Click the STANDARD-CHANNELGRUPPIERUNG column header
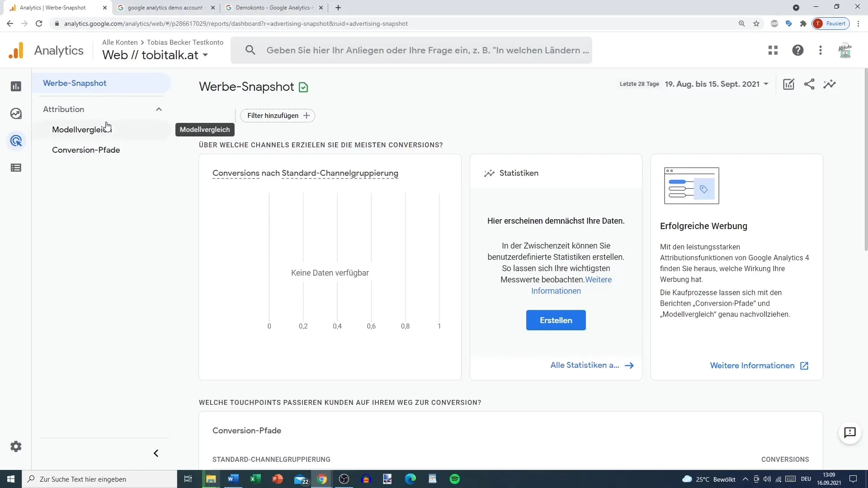868x488 pixels. pyautogui.click(x=271, y=460)
